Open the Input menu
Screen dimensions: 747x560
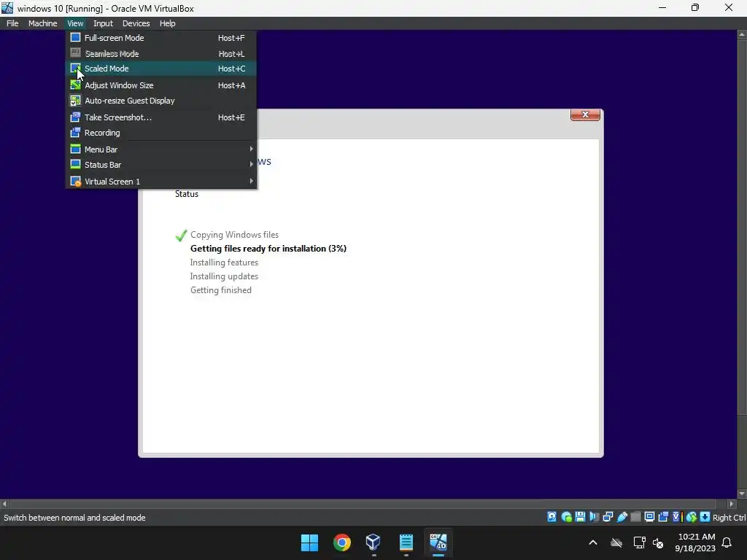103,23
